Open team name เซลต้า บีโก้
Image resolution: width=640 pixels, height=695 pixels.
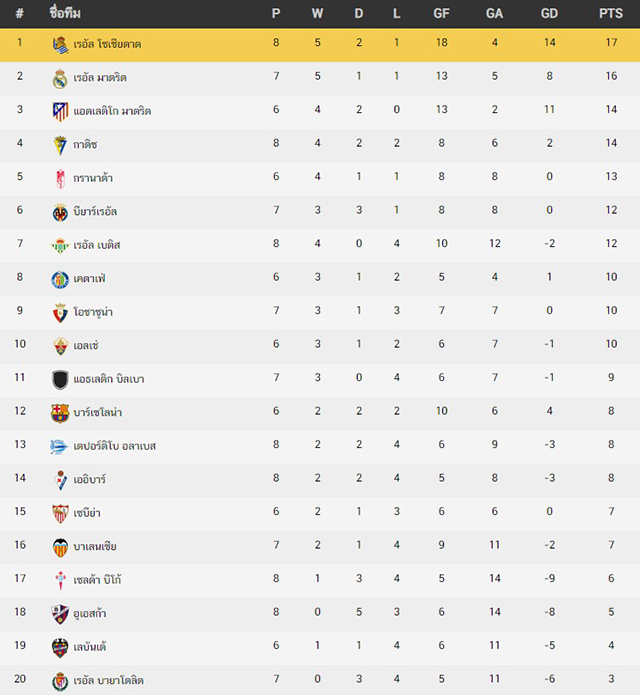coord(97,580)
